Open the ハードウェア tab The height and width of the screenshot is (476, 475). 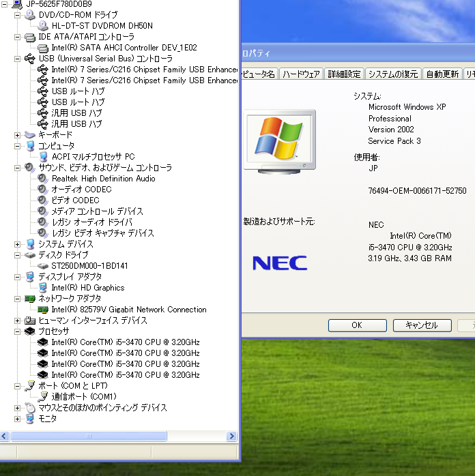tap(301, 74)
